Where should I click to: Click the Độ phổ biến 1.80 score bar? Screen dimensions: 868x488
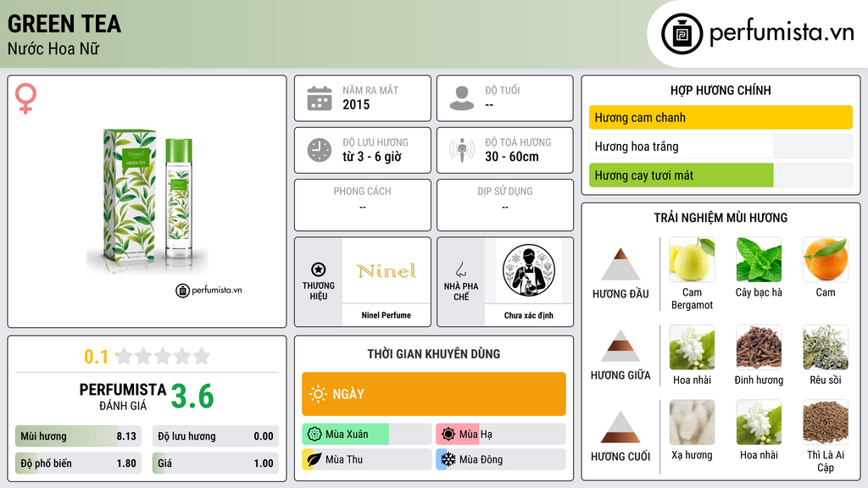[x=79, y=463]
